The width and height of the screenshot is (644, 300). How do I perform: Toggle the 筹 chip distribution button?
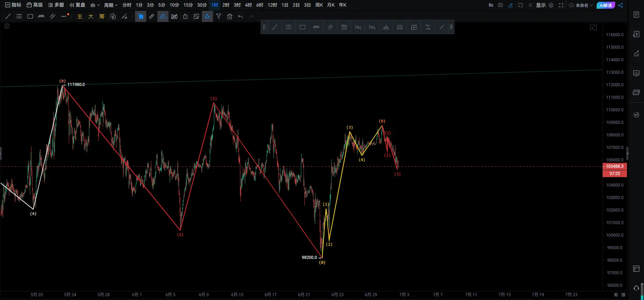click(x=102, y=16)
